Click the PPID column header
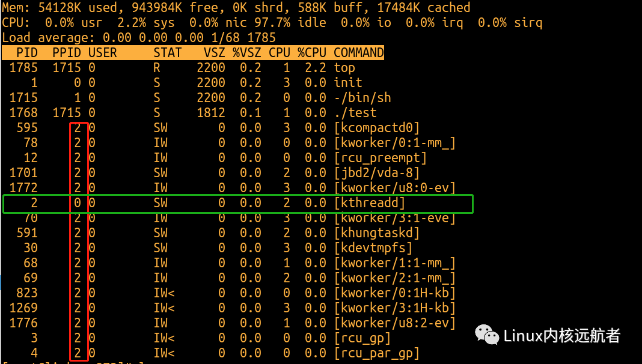Screen dimensions: 642x364 66,53
